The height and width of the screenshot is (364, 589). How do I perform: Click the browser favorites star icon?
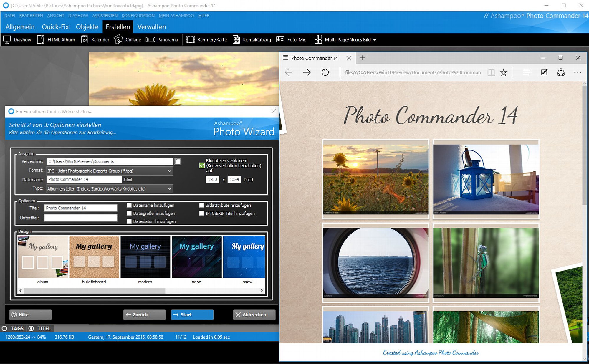click(504, 72)
